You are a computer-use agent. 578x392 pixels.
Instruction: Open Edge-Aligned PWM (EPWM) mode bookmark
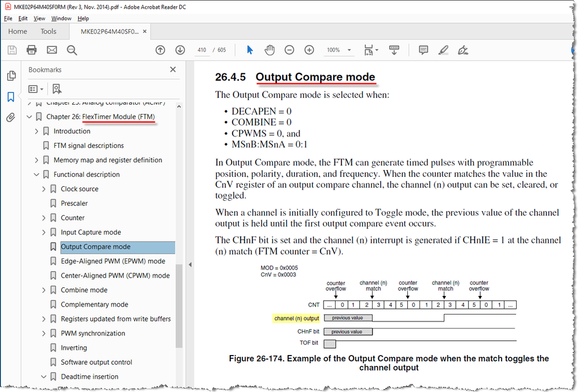[113, 261]
